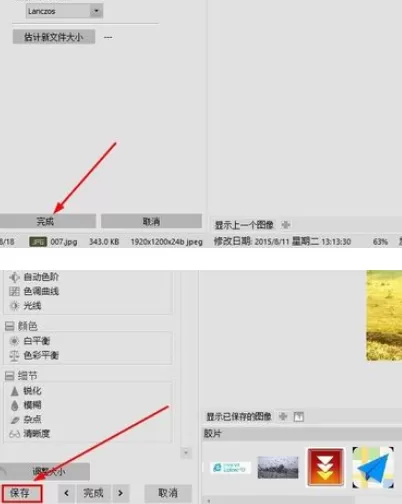
Task: Click the 调整大小 resize button
Action: [x=45, y=471]
